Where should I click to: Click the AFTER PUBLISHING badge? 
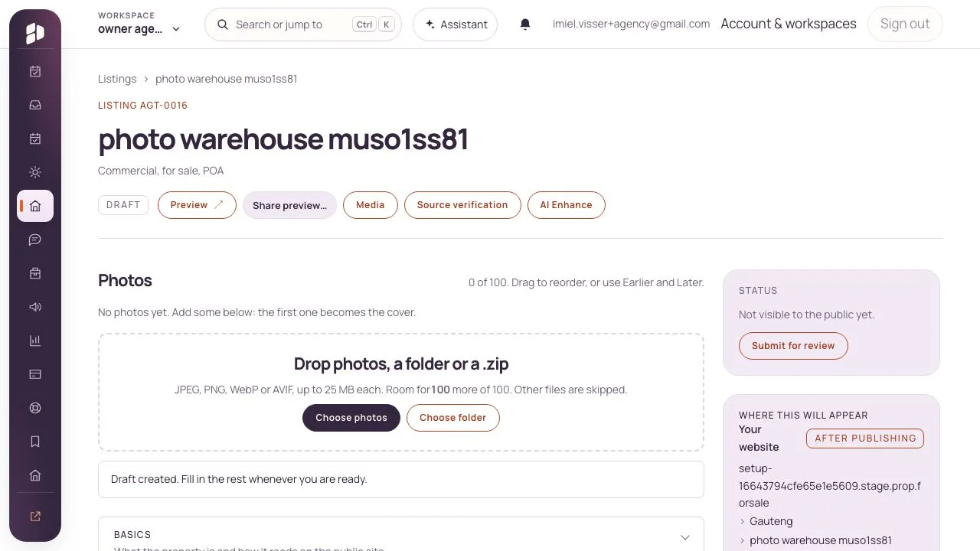(x=865, y=439)
